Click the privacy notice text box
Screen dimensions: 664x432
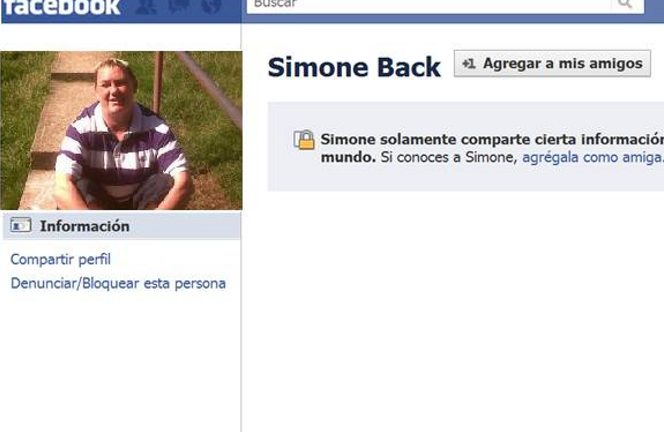tap(466, 147)
